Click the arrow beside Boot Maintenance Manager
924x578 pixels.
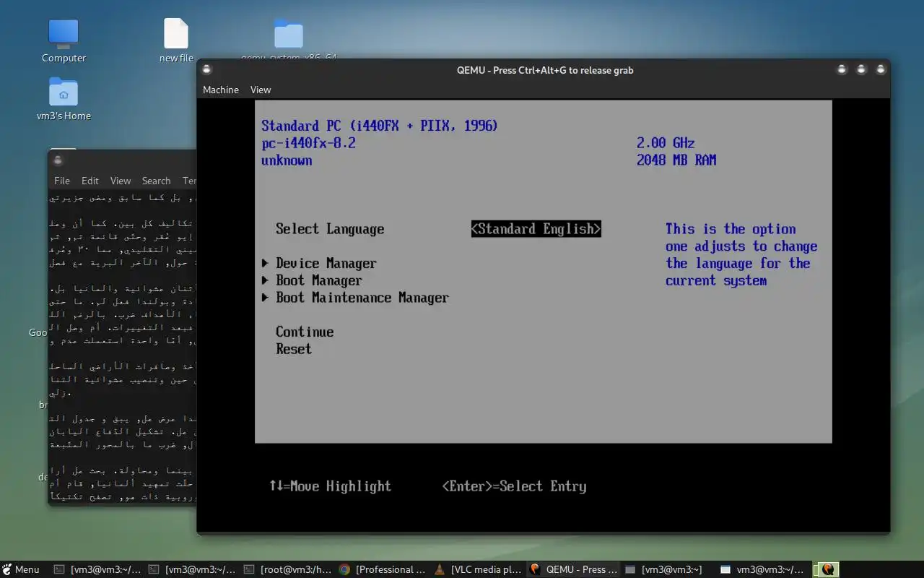point(265,298)
